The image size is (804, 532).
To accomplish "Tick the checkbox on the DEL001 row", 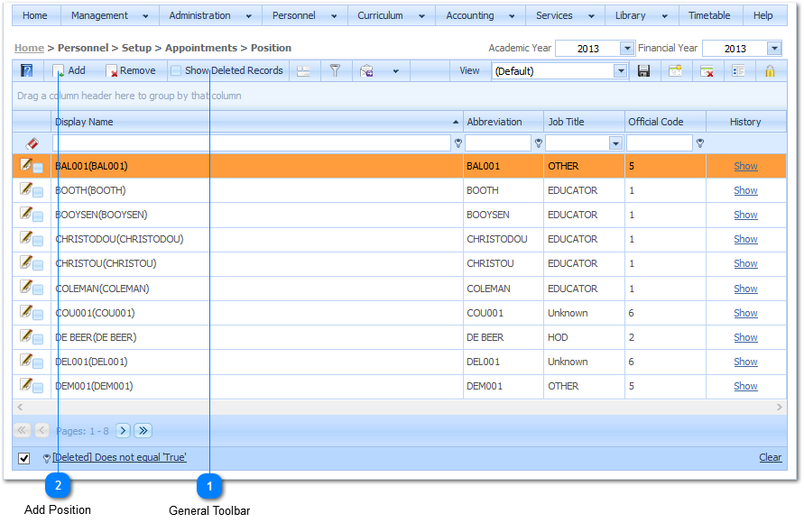I will (x=38, y=364).
